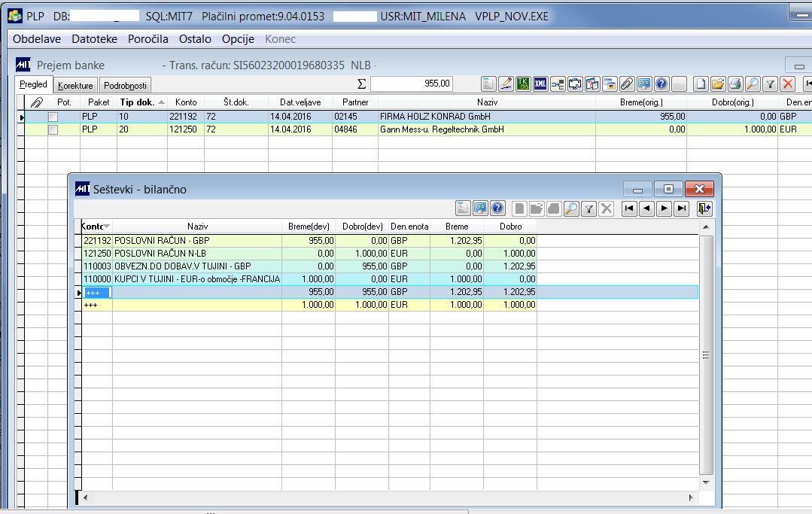Tick Pot. checkbox for Gann Mess-u. Regeltechnik row
This screenshot has height=514, width=812.
point(53,129)
